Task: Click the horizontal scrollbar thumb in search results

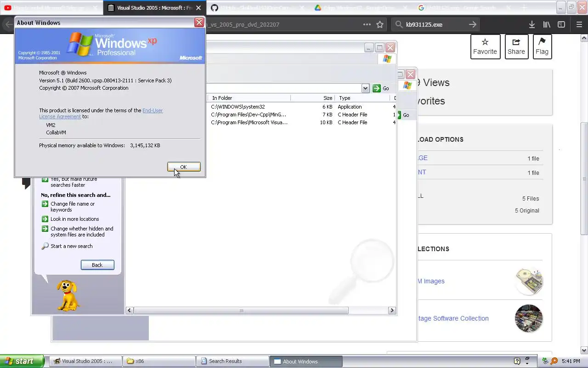Action: click(241, 310)
